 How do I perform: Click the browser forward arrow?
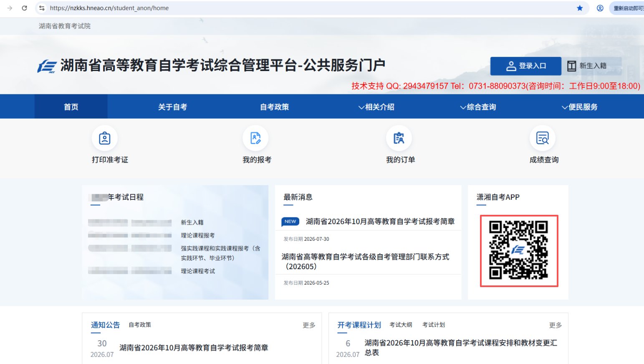coord(10,8)
